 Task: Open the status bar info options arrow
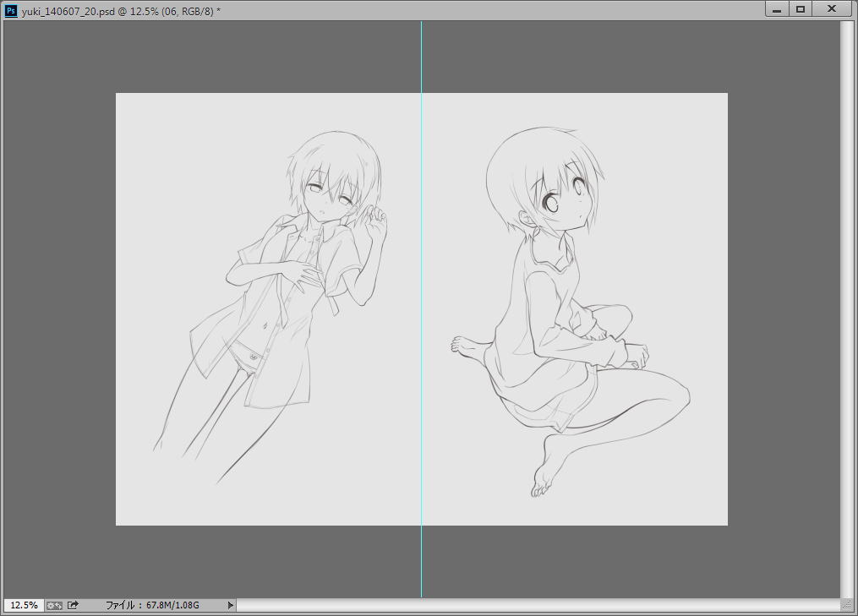[231, 605]
